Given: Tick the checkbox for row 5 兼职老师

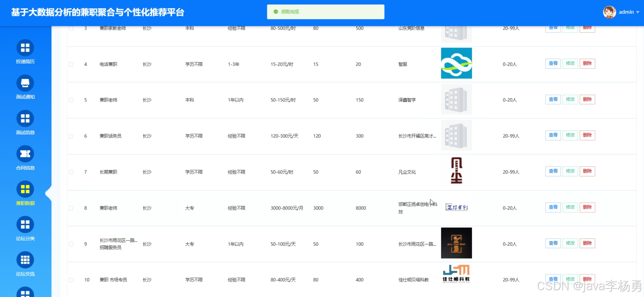Looking at the screenshot, I should tap(71, 100).
